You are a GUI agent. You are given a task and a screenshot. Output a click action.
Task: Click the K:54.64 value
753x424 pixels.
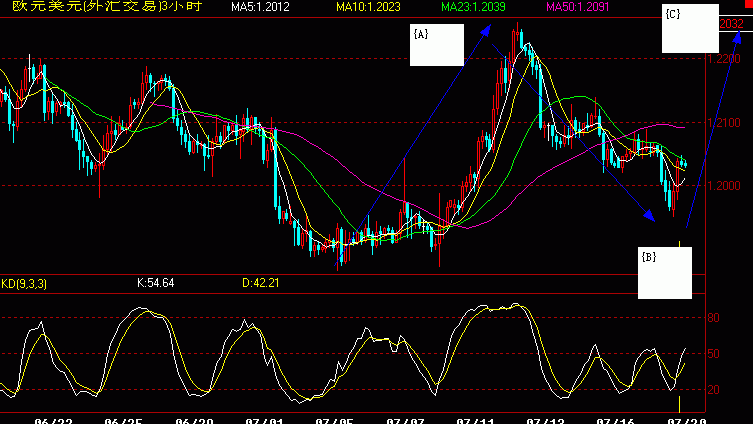(x=156, y=283)
